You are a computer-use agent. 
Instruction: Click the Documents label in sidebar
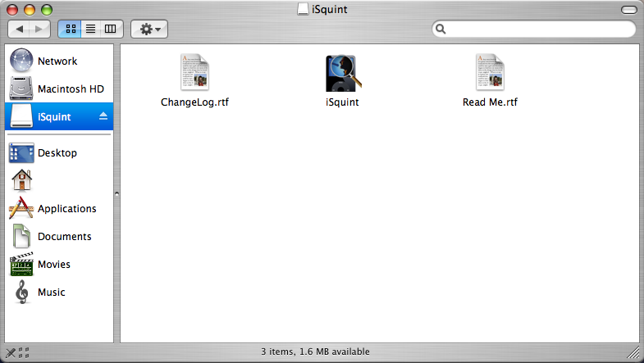tap(65, 237)
